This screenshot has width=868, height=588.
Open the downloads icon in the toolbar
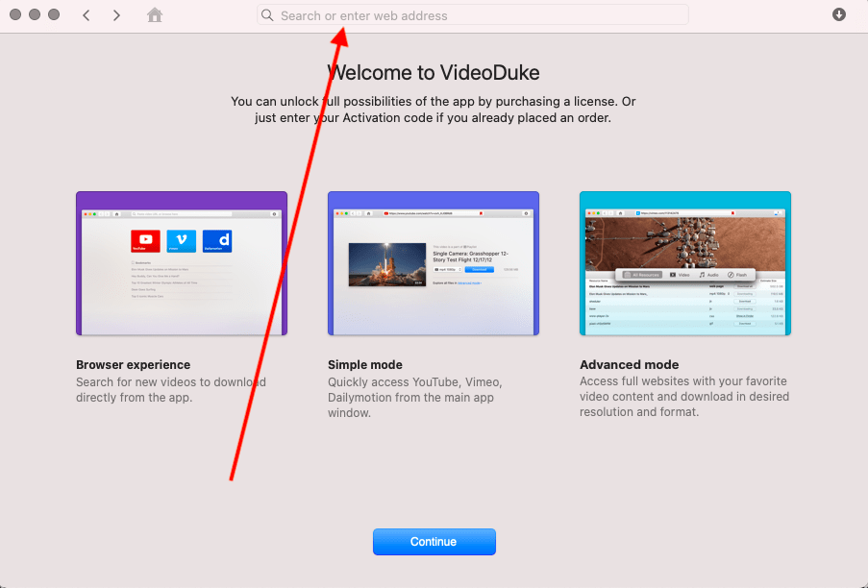click(x=839, y=14)
